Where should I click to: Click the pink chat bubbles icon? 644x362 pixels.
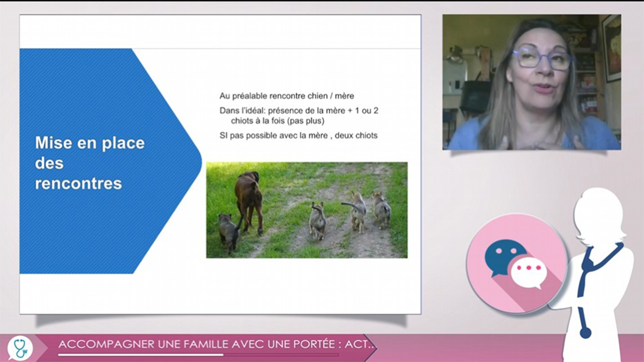[515, 264]
